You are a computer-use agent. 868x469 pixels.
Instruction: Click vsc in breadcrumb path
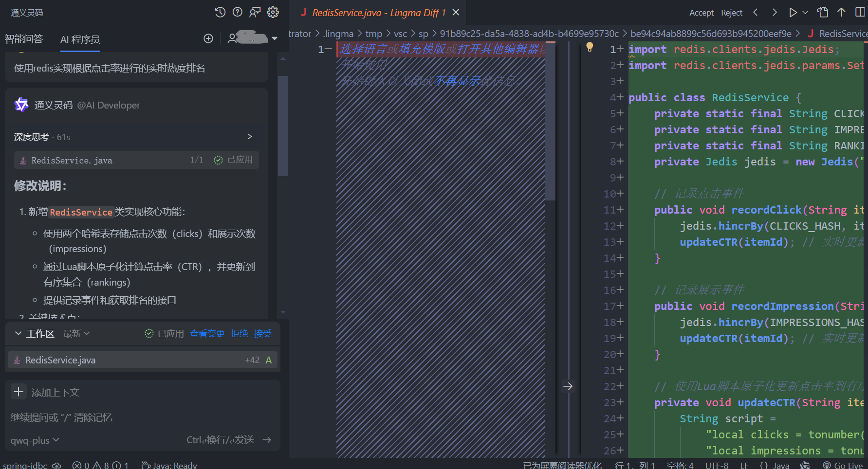tap(400, 34)
